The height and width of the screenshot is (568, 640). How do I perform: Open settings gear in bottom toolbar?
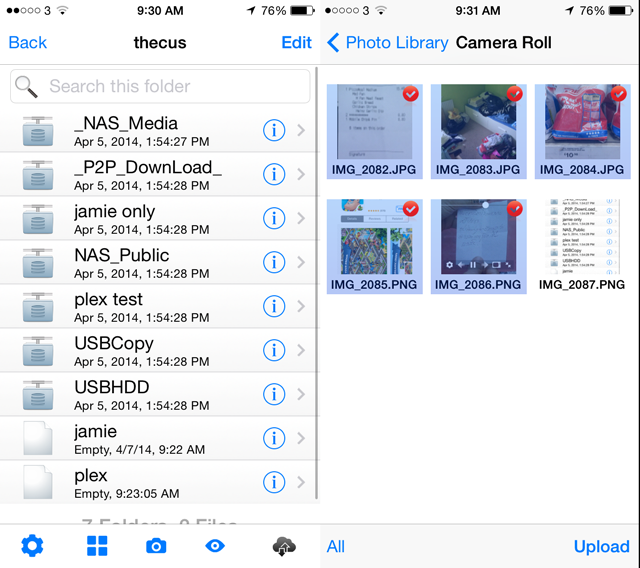tap(33, 546)
